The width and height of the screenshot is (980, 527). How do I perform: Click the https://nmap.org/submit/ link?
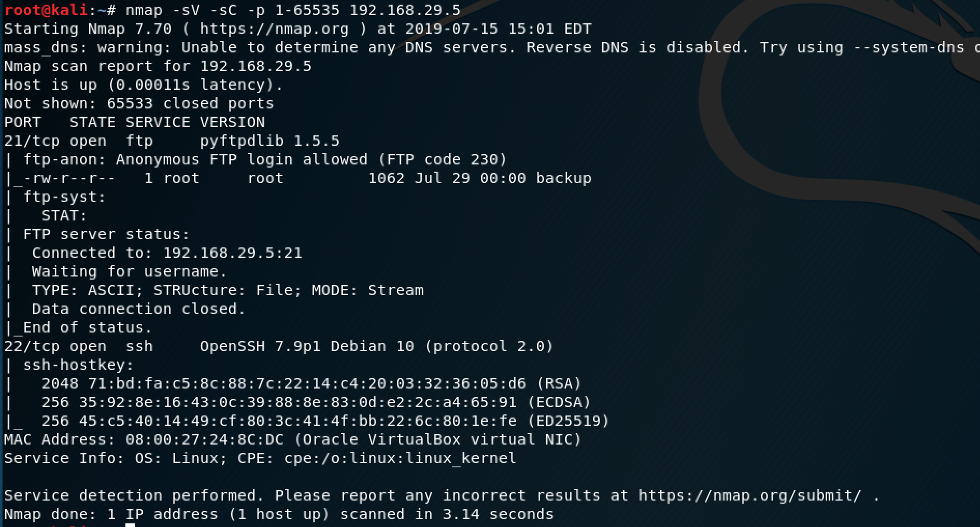pos(750,496)
